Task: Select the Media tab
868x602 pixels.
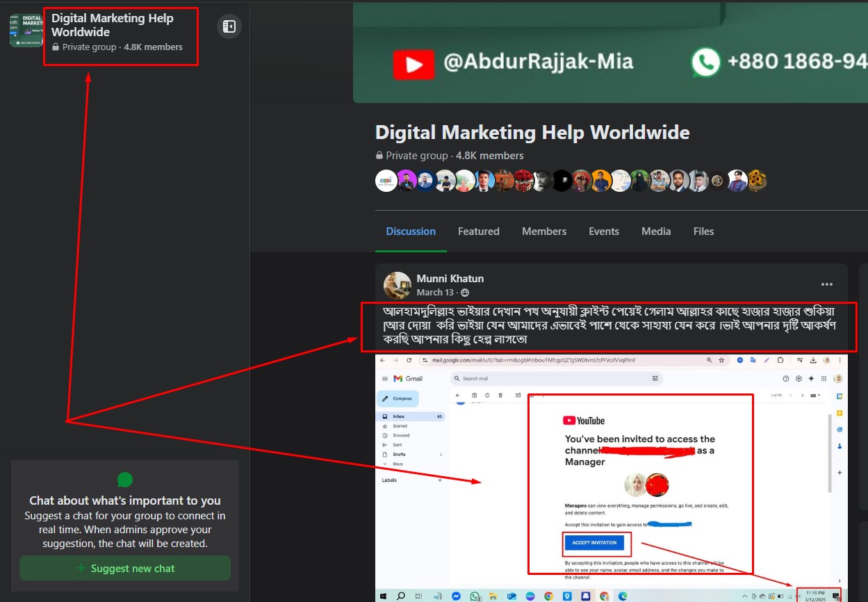Action: (656, 231)
